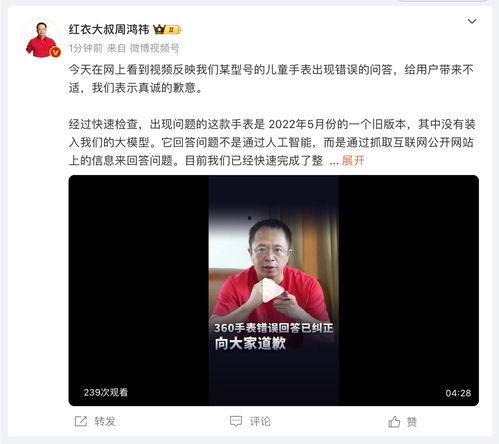Click the thumbs-up like icon

[394, 422]
